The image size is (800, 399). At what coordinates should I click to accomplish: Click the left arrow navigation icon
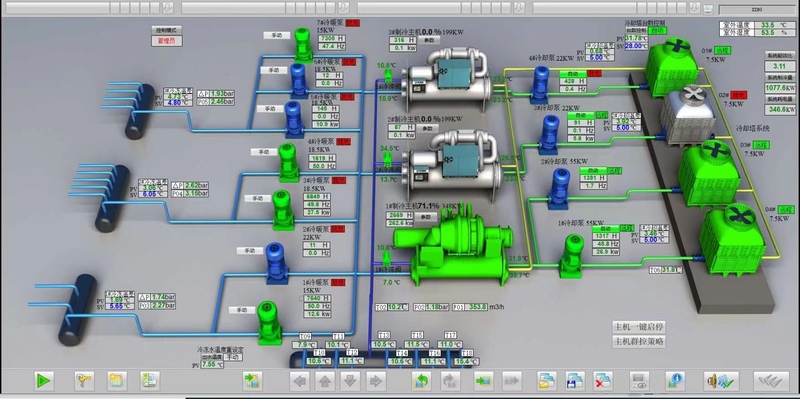click(x=300, y=381)
